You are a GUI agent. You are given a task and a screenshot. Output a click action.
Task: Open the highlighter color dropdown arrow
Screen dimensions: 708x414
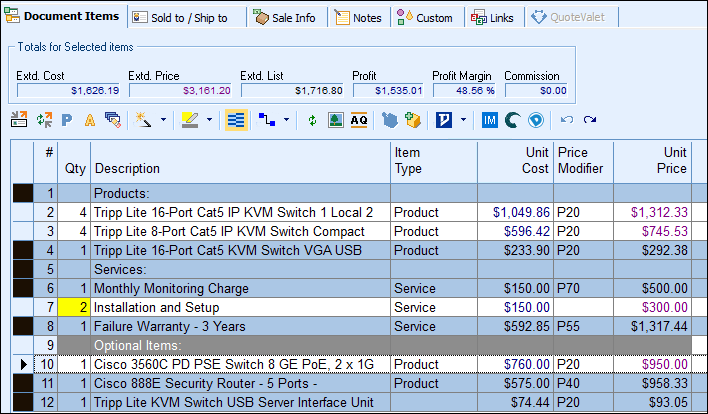[x=210, y=120]
